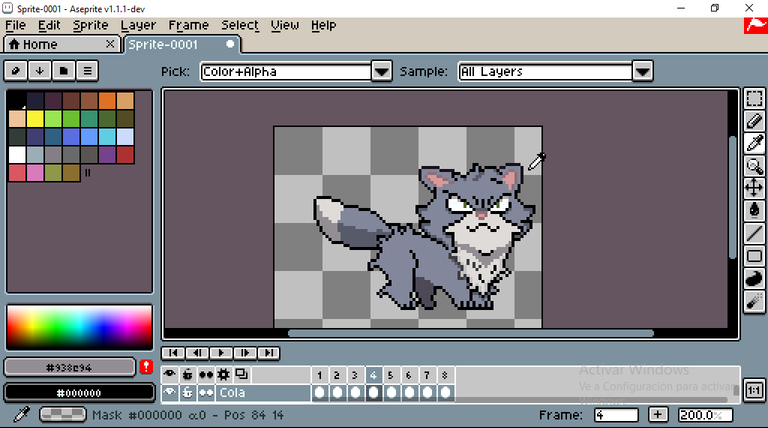Switch to the Sprite-0001 tab
This screenshot has height=428, width=768.
point(182,45)
